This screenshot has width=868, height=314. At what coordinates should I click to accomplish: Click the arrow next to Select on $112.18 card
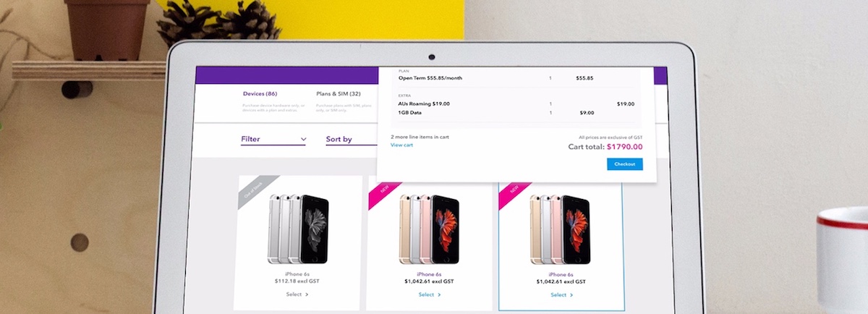click(x=307, y=294)
